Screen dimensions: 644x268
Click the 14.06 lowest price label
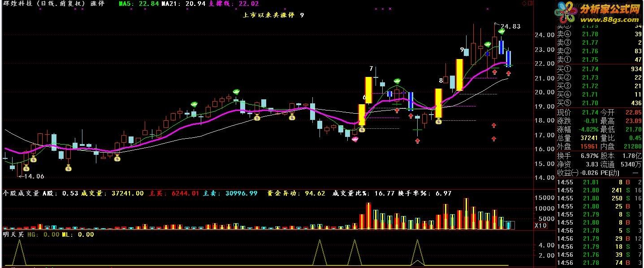pos(34,176)
